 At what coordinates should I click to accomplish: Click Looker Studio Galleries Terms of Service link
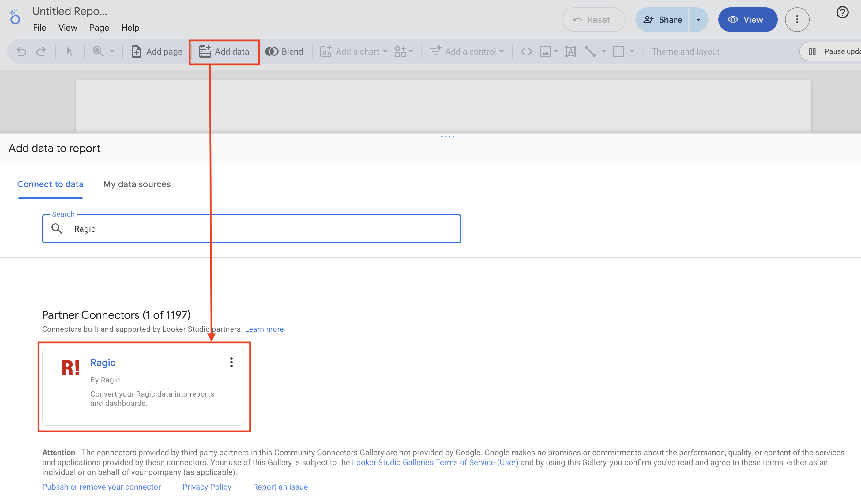pyautogui.click(x=435, y=462)
